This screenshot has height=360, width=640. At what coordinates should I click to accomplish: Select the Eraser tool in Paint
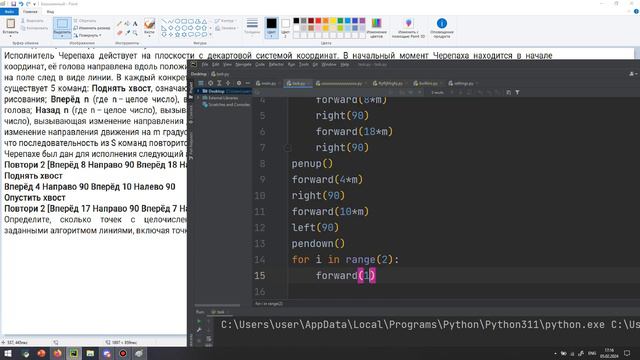(120, 32)
